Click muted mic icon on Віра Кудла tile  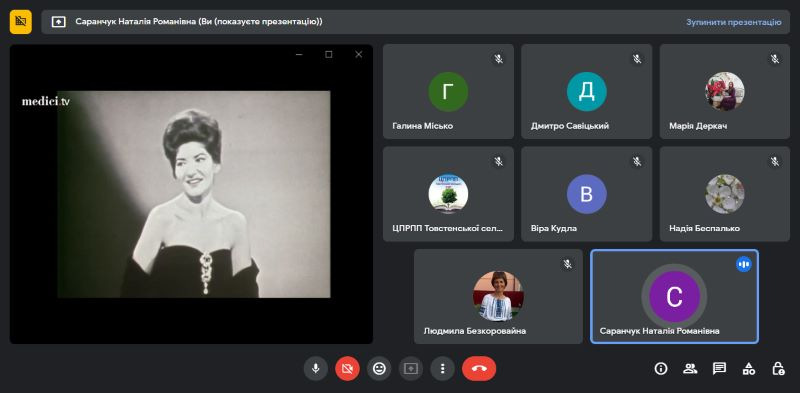(637, 162)
